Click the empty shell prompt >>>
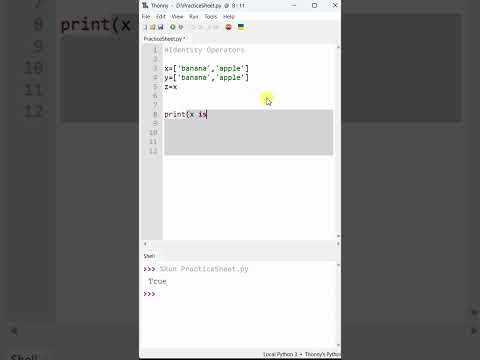Screen dimensions: 480x360 tap(149, 294)
